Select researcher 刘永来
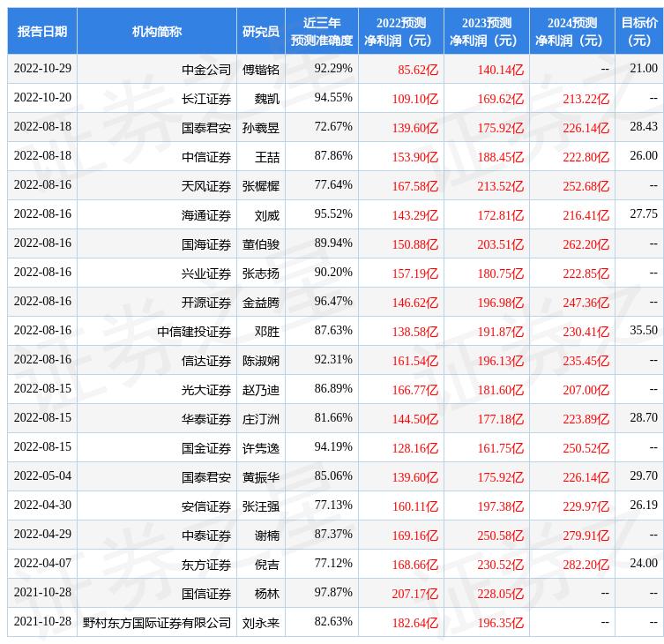Viewport: 664px width, 644px height. [261, 623]
